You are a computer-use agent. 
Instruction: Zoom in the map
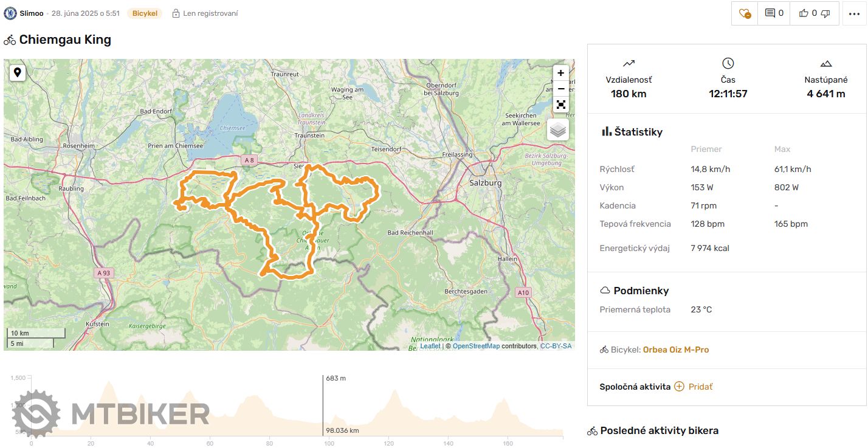click(560, 73)
